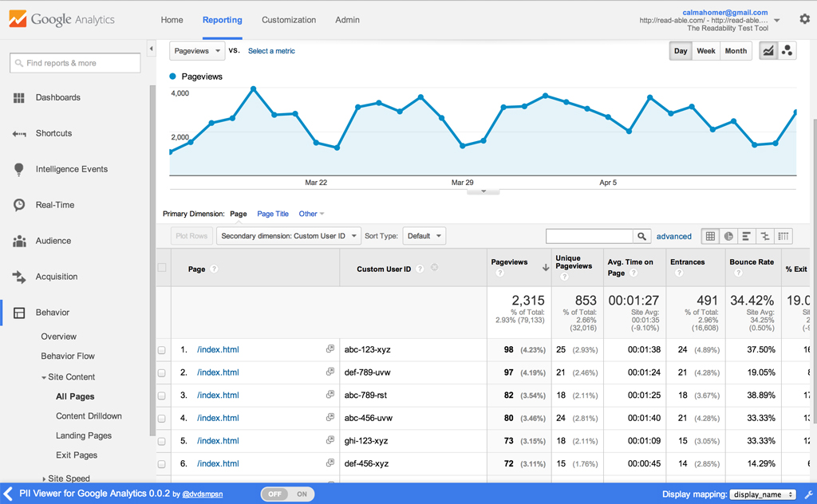Open Behavior Flow report
This screenshot has width=817, height=504.
click(x=68, y=356)
